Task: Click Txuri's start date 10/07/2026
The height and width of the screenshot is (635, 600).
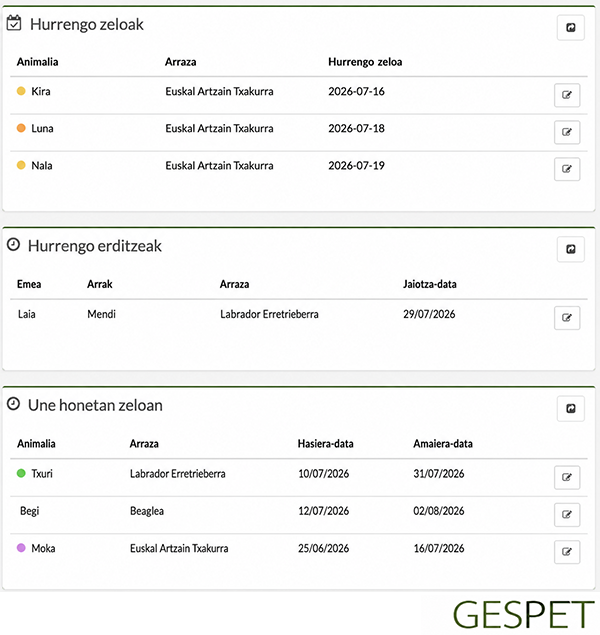Action: coord(323,473)
